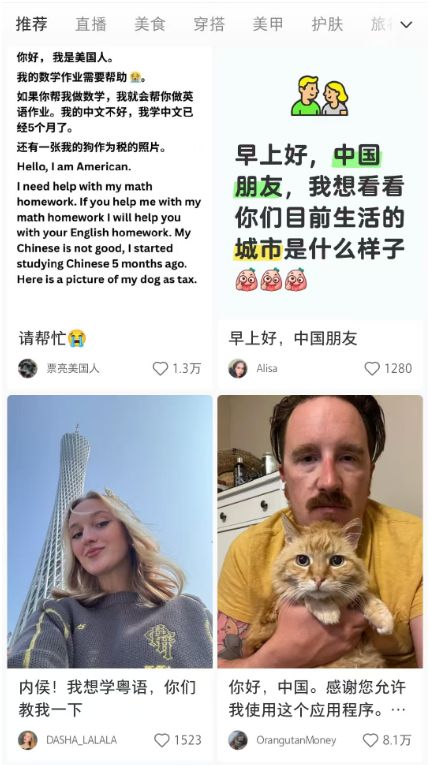Select the 护肤 category tab

328,24
